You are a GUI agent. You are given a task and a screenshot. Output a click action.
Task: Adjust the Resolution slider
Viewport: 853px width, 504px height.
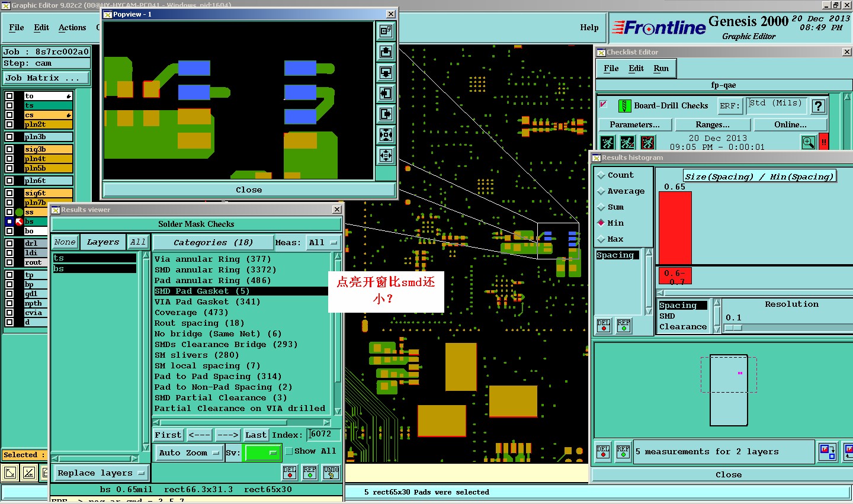pos(733,328)
